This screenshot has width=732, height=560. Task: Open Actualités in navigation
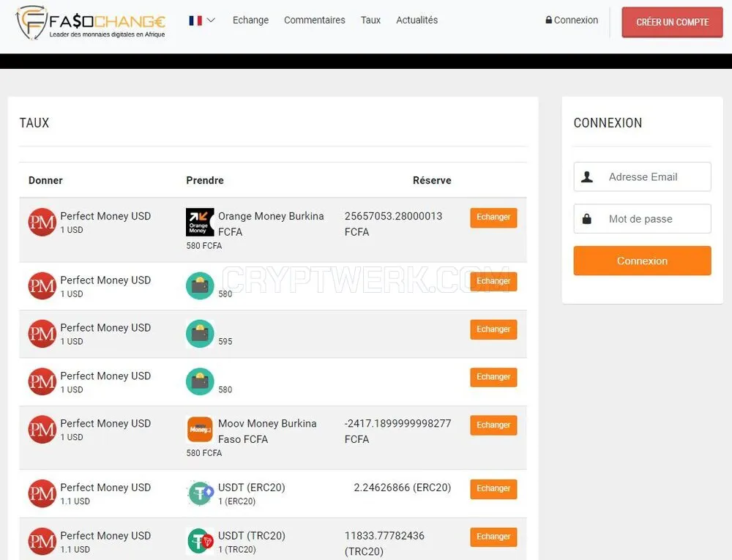pos(417,20)
